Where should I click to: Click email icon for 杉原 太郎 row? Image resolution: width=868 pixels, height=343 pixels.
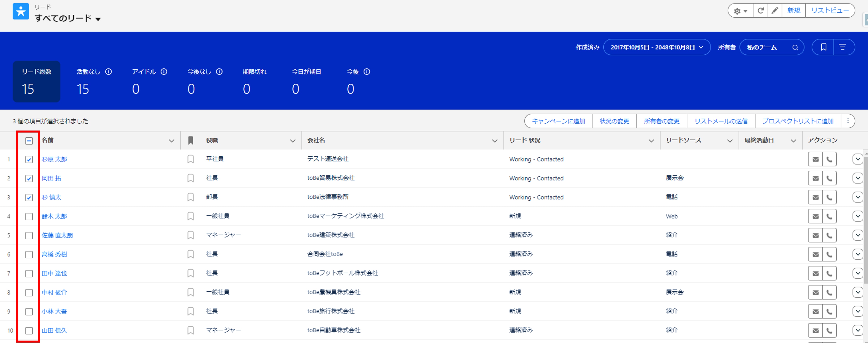point(816,159)
